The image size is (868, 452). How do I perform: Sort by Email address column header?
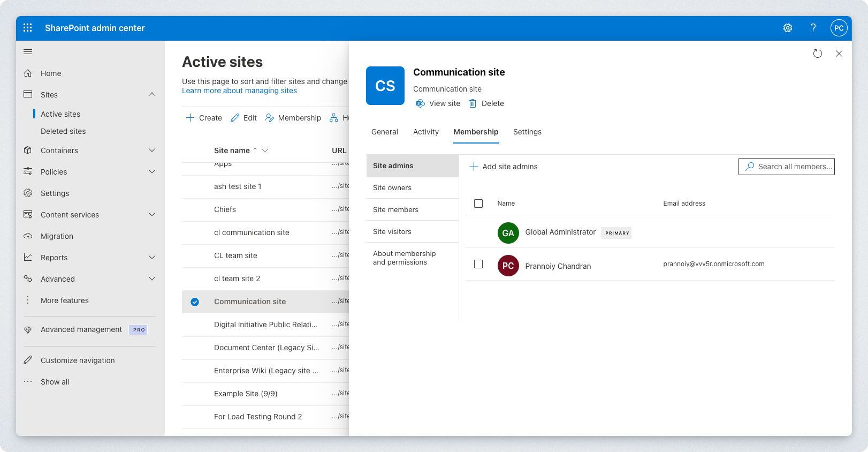[x=684, y=204]
